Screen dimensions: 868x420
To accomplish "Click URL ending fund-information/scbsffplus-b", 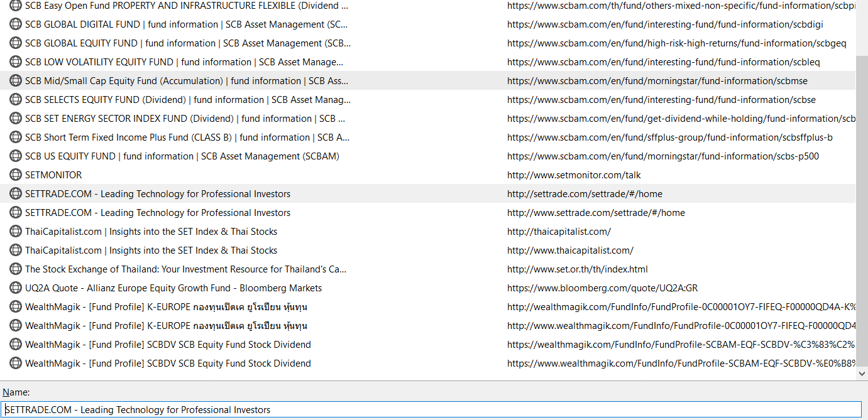I will coord(670,137).
